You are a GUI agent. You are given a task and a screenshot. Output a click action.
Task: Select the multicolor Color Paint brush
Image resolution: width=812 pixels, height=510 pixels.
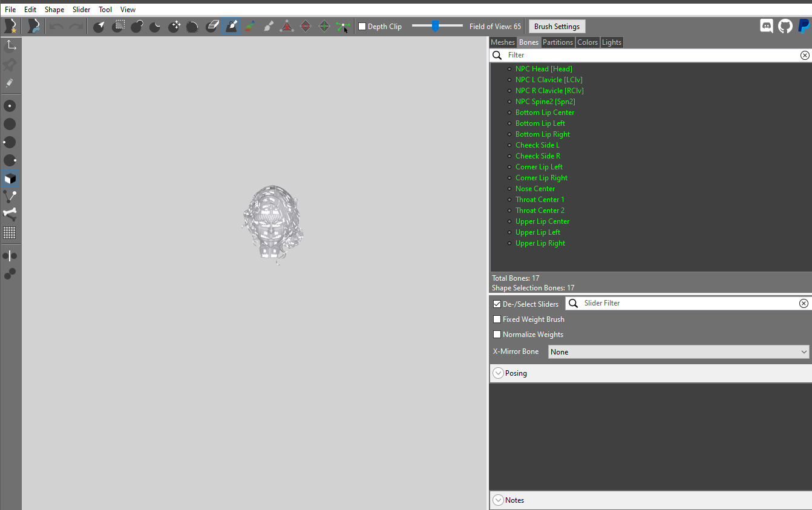[x=249, y=26]
